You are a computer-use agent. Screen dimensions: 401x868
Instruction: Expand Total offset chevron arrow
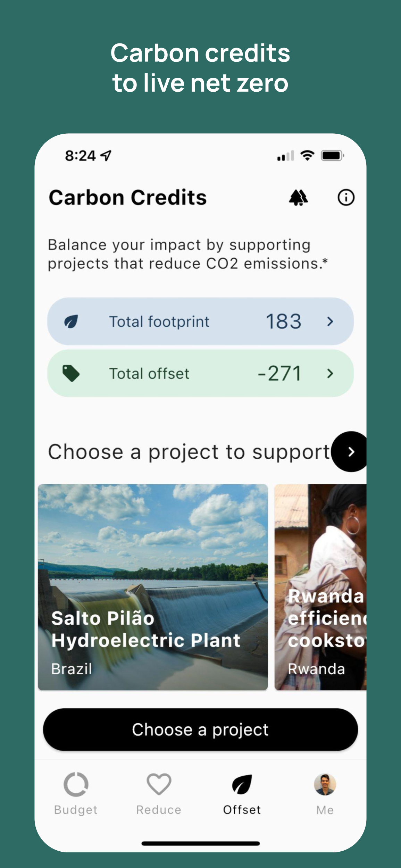[x=330, y=374]
